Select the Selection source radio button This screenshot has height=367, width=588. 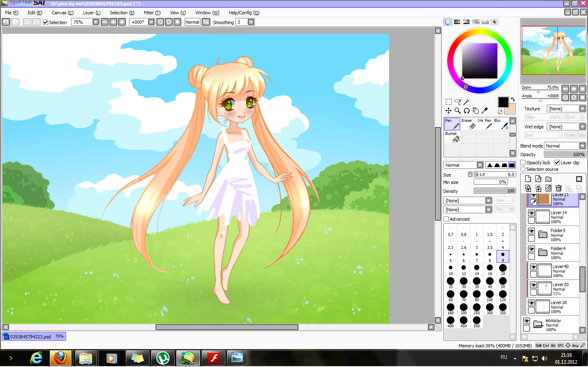[x=523, y=169]
